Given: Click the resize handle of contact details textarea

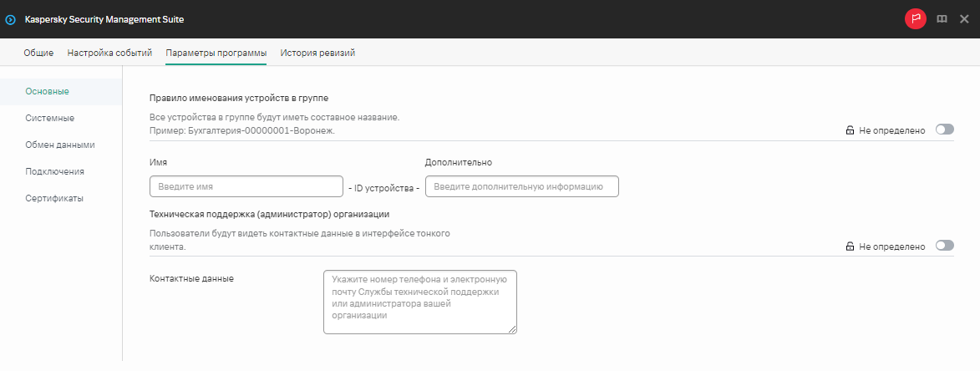Looking at the screenshot, I should (513, 329).
